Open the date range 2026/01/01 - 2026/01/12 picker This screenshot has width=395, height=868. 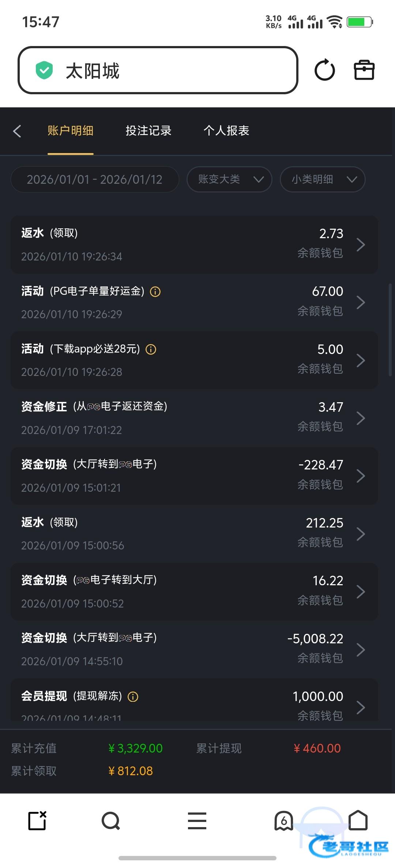click(x=95, y=179)
